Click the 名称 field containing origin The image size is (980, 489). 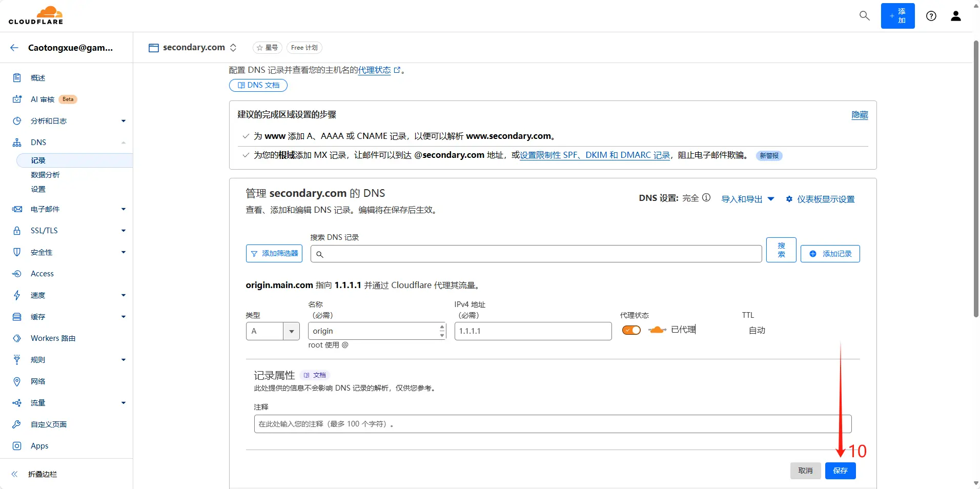pyautogui.click(x=377, y=331)
